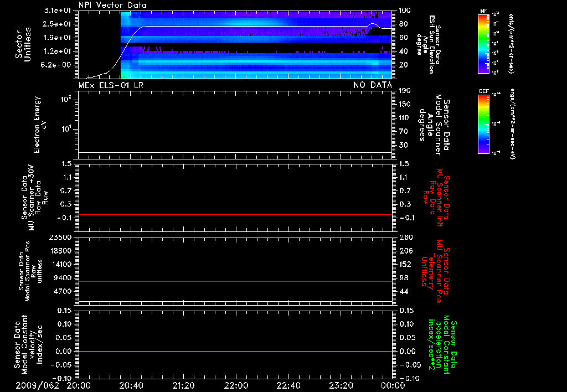Click the green line in velocity panel

[x=235, y=351]
